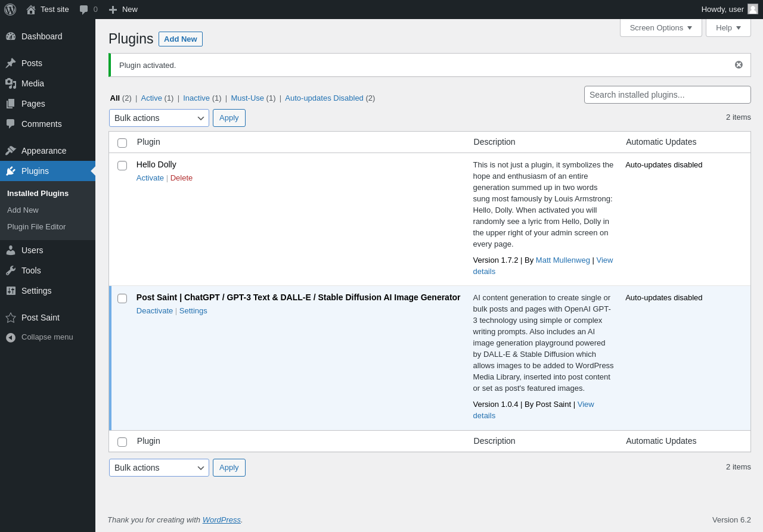Image resolution: width=763 pixels, height=532 pixels.
Task: Open comments bubble icon in admin bar
Action: pos(84,10)
